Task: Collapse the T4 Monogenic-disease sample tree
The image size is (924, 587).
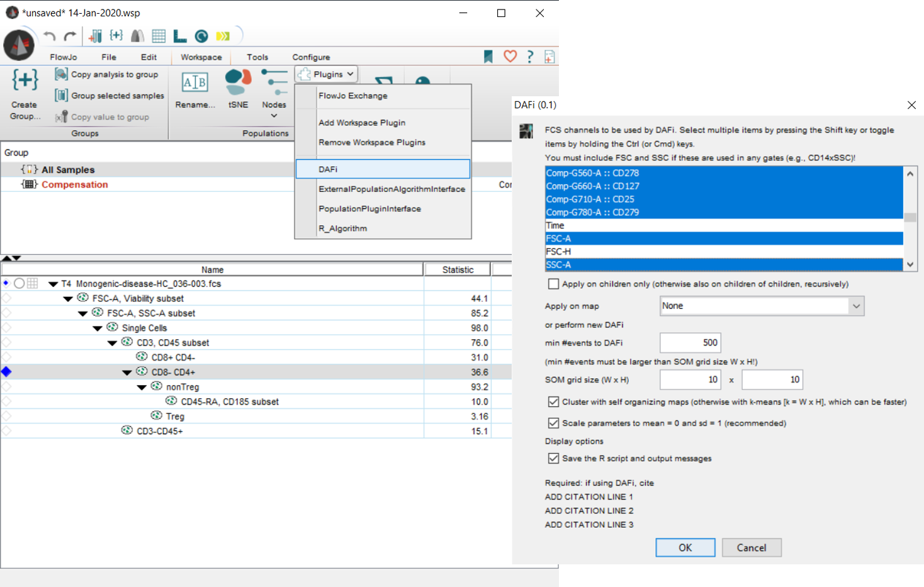Action: point(54,284)
